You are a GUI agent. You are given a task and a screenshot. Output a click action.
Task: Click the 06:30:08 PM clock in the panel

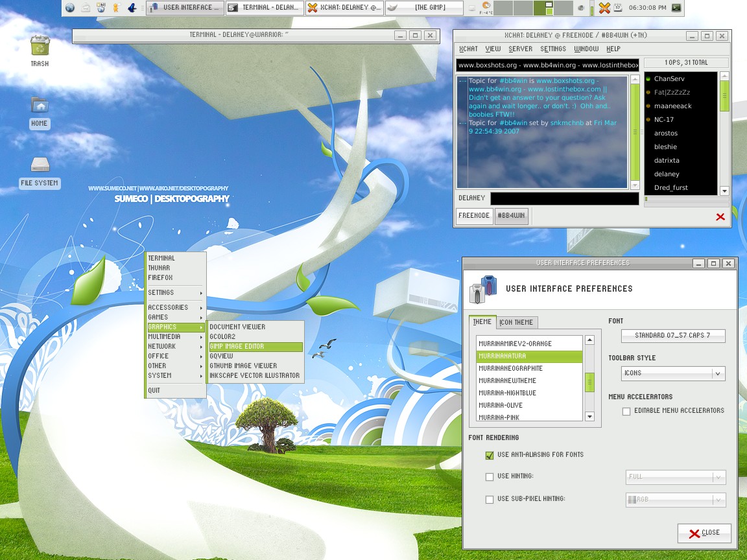point(647,8)
